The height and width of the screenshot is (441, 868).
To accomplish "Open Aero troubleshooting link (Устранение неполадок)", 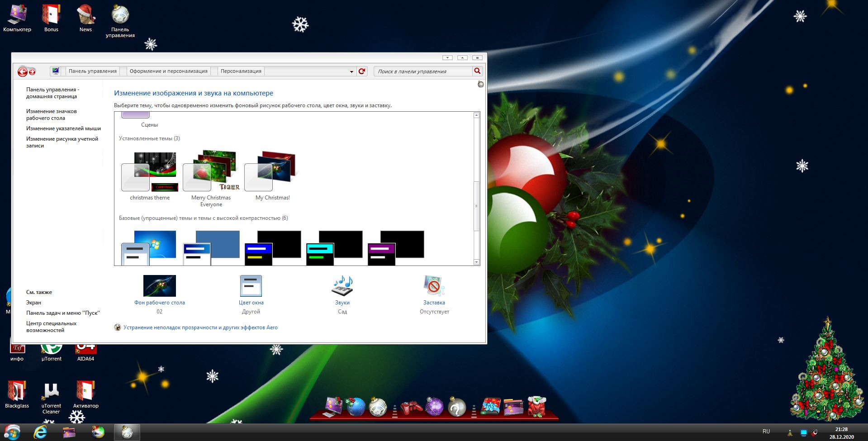I will pos(200,327).
